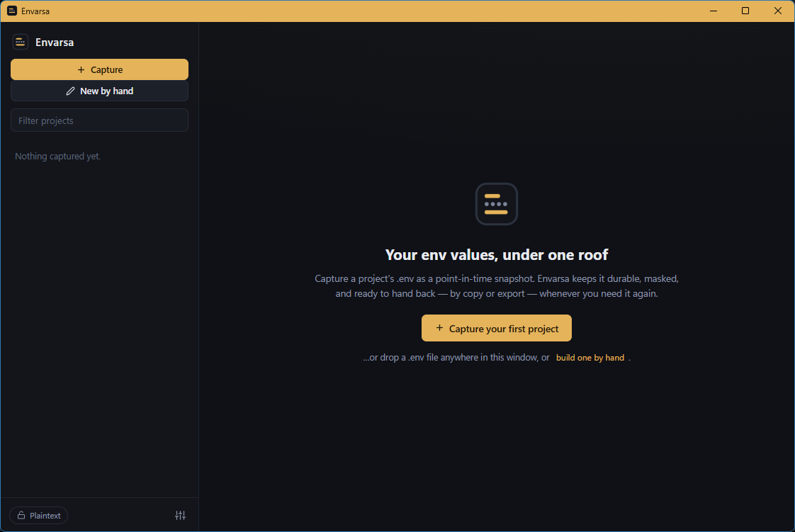Image resolution: width=795 pixels, height=532 pixels.
Task: Minimize the Envarsa window
Action: click(714, 11)
